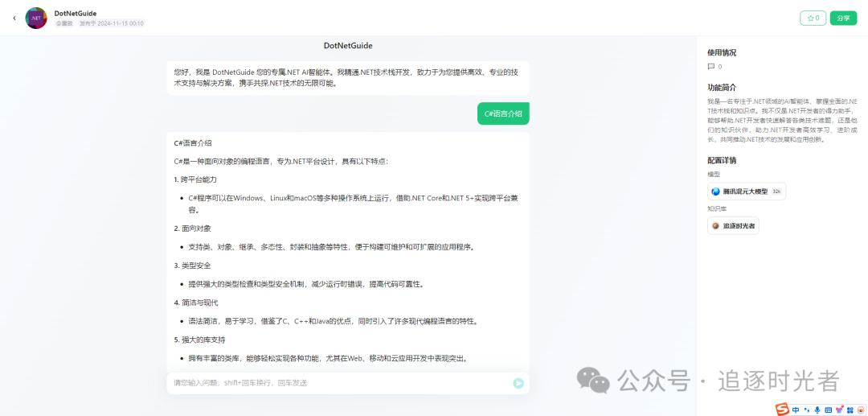Viewport: 868px width, 416px height.
Task: Click the 功能简介 section heading
Action: coord(722,88)
